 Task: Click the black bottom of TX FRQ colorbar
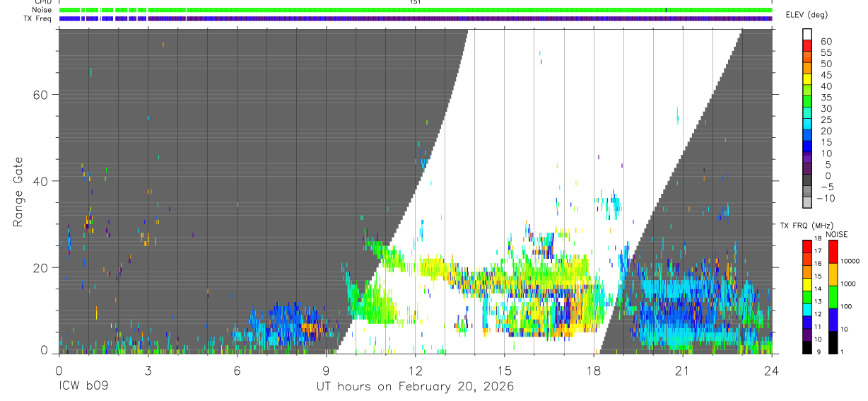pyautogui.click(x=807, y=347)
